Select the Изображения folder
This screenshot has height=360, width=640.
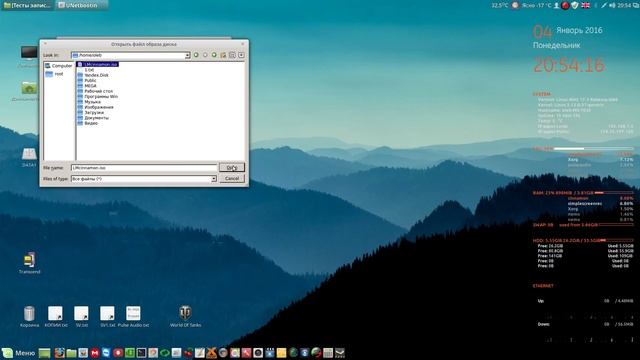pos(95,107)
